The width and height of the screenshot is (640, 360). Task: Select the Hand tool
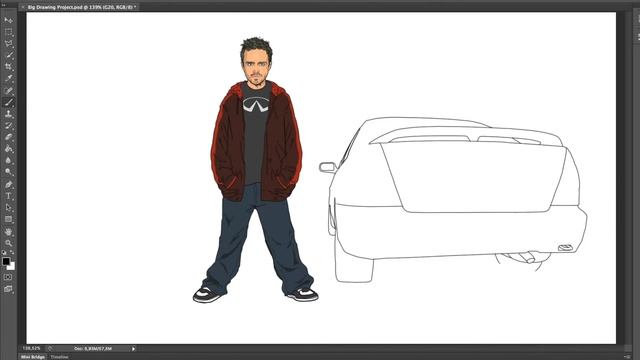(x=8, y=231)
